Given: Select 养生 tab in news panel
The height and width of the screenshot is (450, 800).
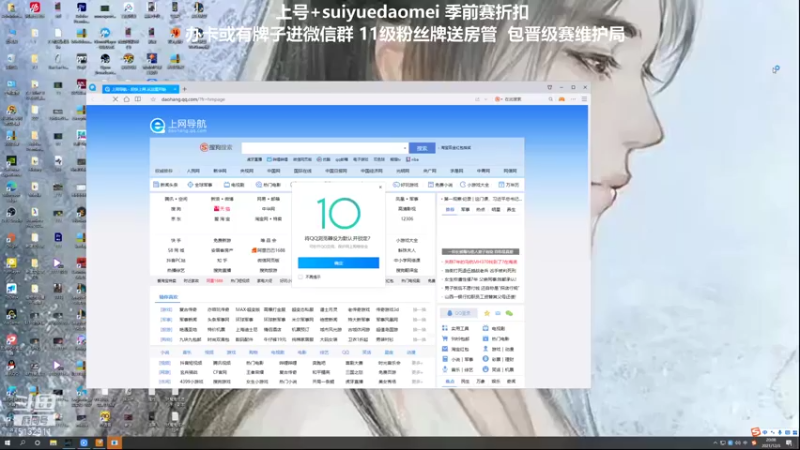Looking at the screenshot, I should point(511,210).
